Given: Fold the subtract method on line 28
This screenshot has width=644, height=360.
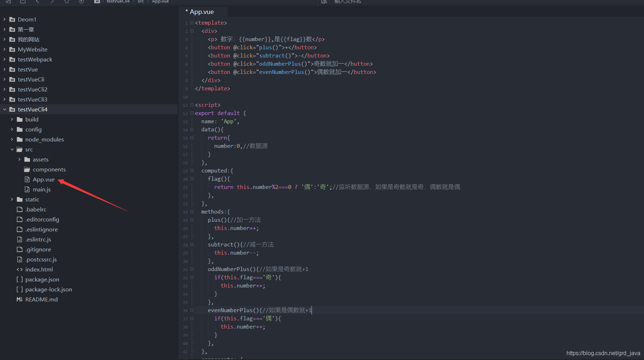Looking at the screenshot, I should pyautogui.click(x=192, y=244).
